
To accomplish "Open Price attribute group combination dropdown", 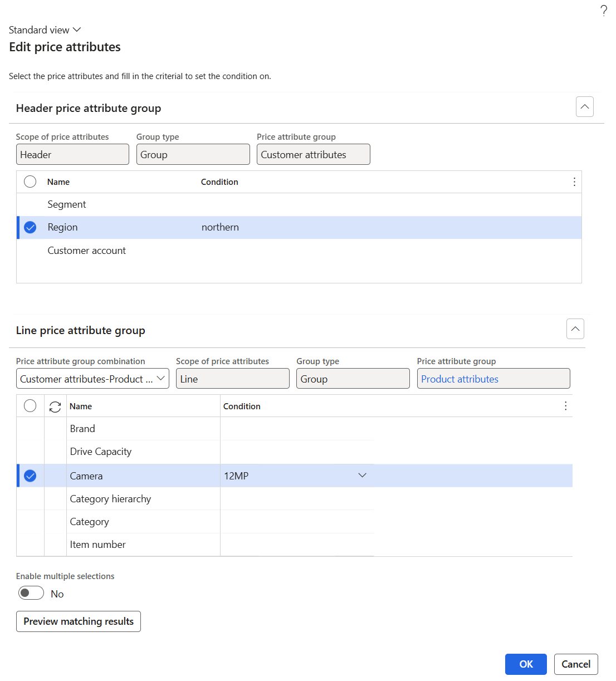I will tap(92, 379).
